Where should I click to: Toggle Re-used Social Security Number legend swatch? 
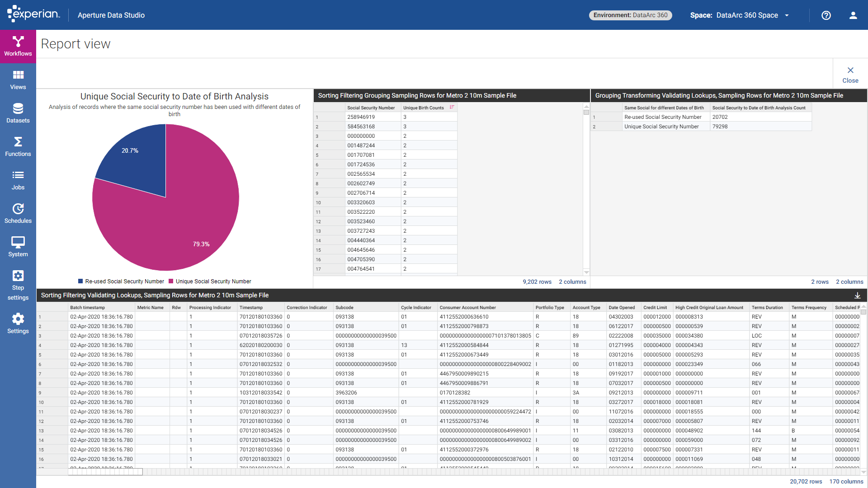click(80, 282)
